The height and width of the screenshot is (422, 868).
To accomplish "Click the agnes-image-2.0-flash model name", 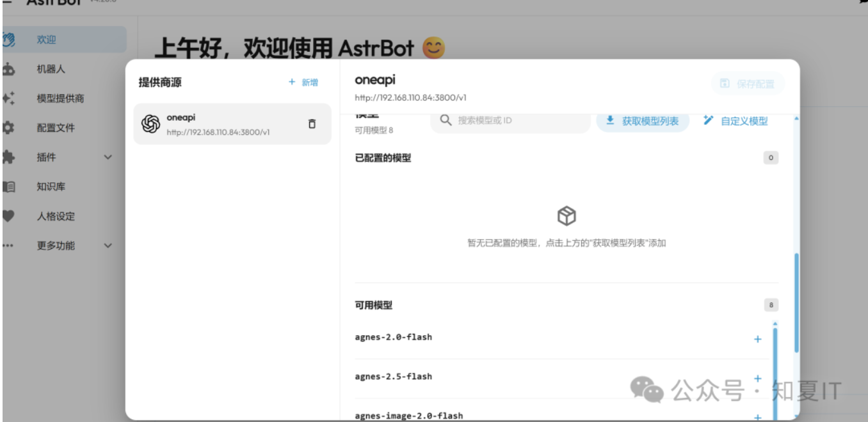I will tap(409, 416).
